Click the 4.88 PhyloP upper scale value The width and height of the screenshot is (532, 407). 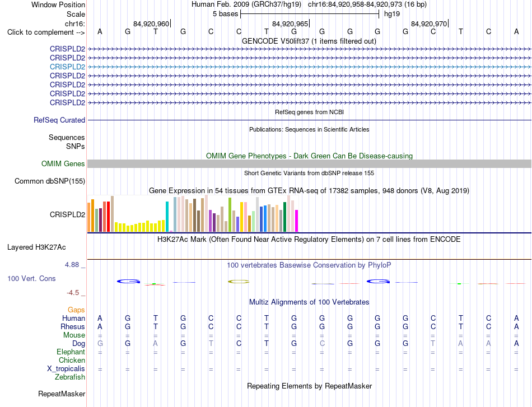click(72, 265)
